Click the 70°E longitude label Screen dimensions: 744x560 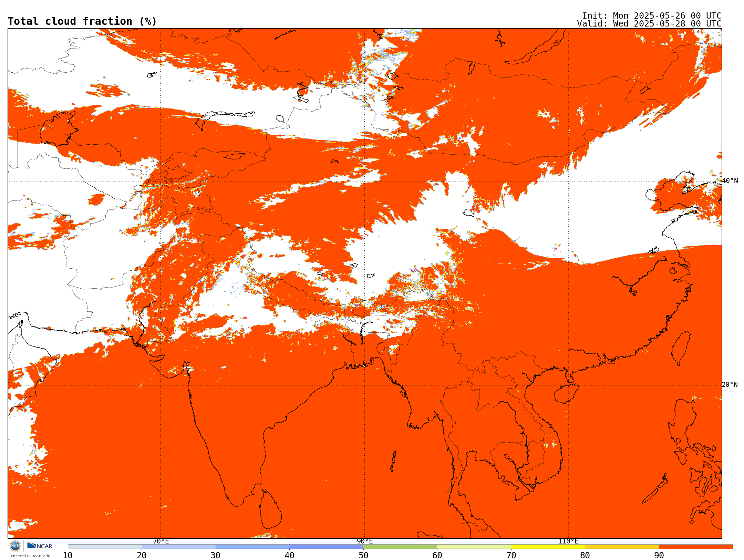161,541
